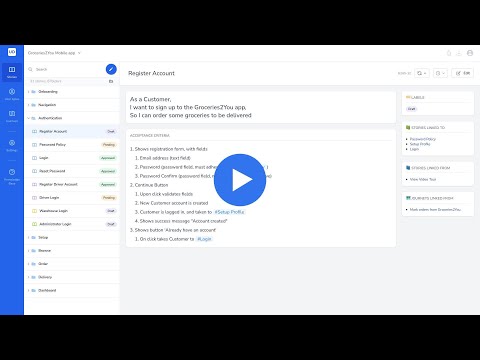Select the Register Account story row

pyautogui.click(x=72, y=131)
